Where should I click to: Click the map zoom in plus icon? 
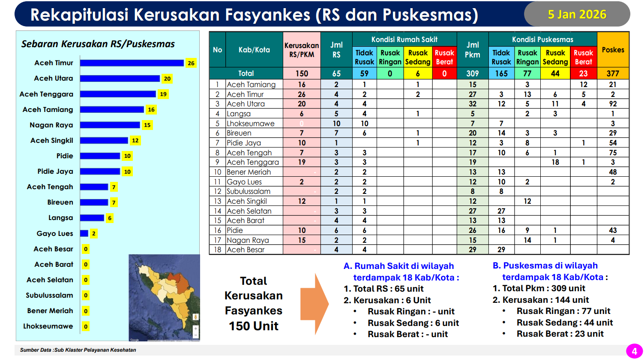195,329
